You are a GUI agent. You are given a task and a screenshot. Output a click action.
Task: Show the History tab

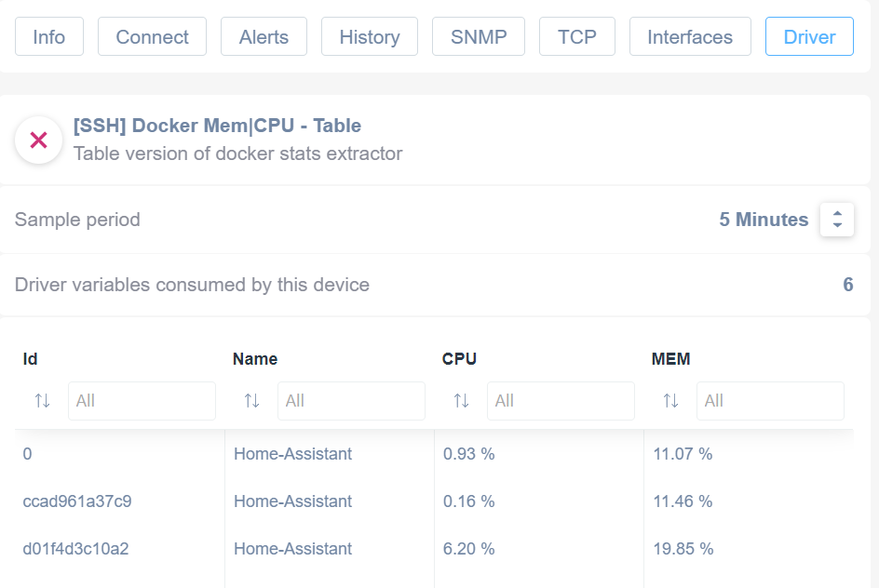pos(370,37)
